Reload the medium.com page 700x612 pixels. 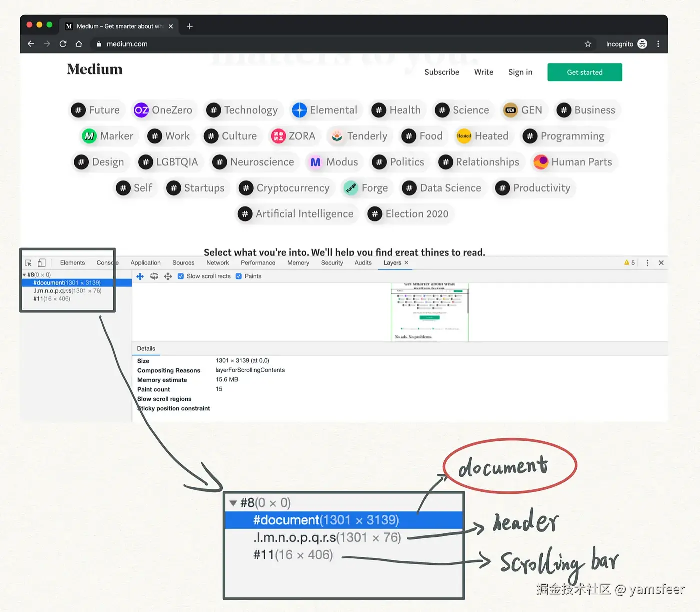click(63, 44)
